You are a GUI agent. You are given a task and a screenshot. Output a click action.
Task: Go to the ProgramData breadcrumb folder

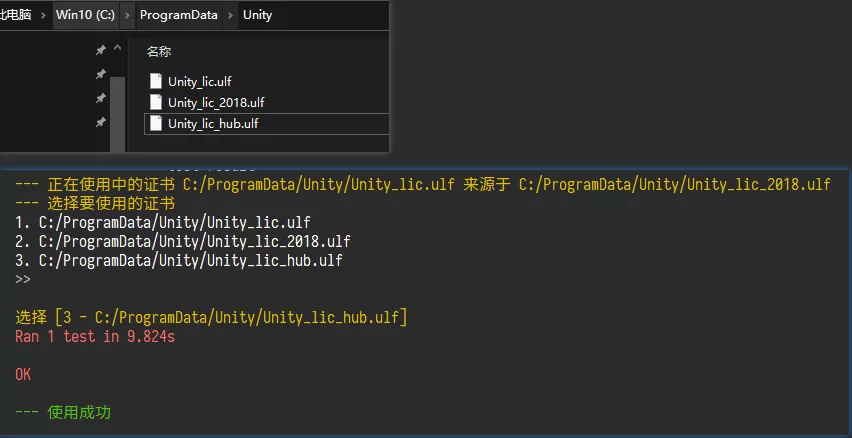178,15
